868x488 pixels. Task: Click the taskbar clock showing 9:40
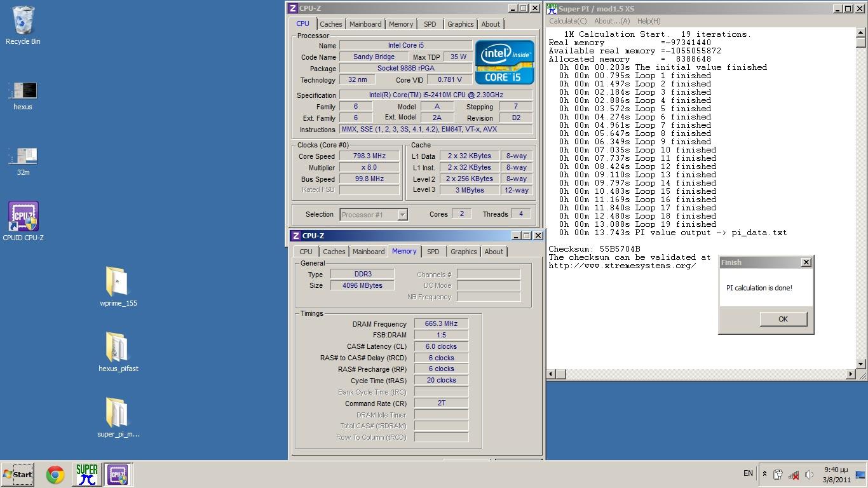(x=836, y=475)
